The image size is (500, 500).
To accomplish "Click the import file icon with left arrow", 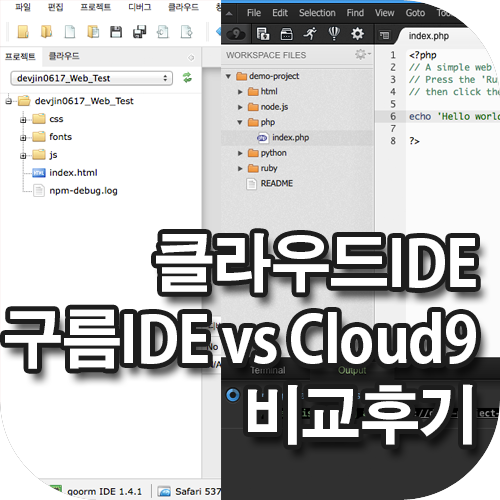I will coord(163,32).
